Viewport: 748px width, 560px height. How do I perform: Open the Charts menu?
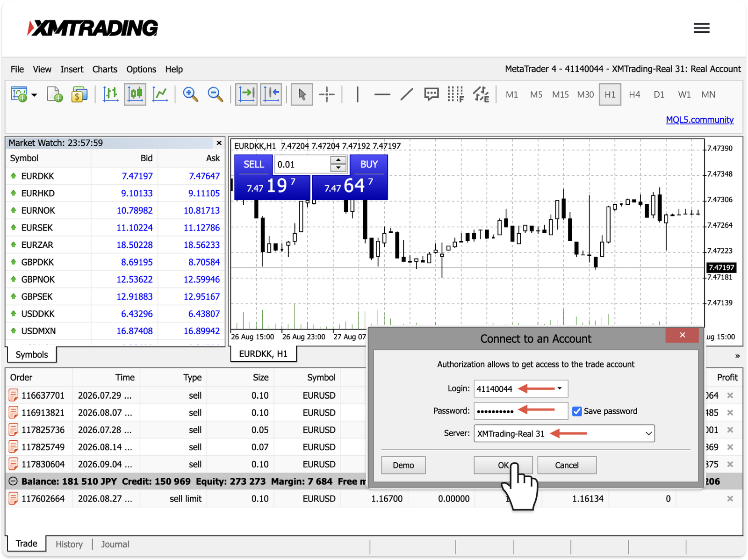tap(105, 69)
